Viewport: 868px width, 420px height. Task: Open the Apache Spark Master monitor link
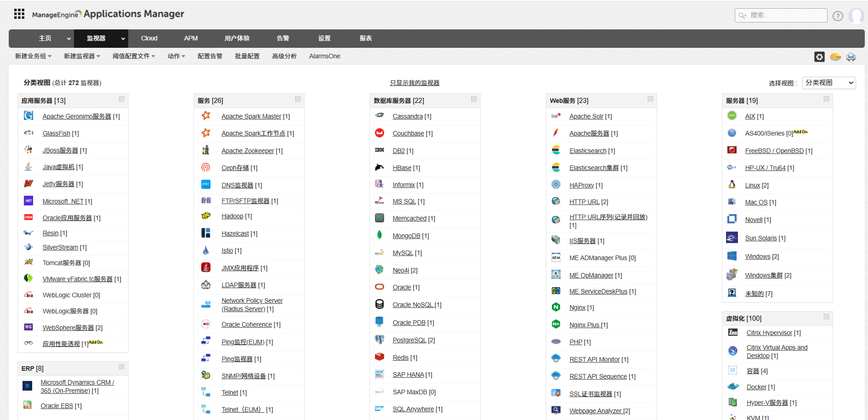pyautogui.click(x=251, y=116)
